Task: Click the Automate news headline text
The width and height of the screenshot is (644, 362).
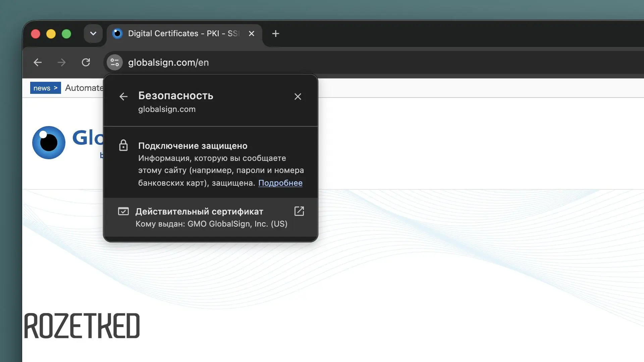Action: (x=84, y=88)
